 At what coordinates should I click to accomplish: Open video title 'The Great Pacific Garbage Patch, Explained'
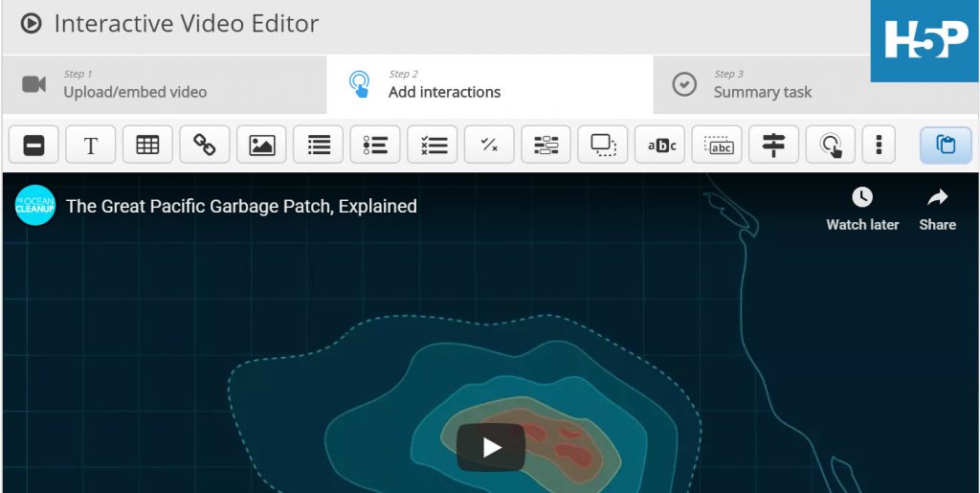coord(241,206)
